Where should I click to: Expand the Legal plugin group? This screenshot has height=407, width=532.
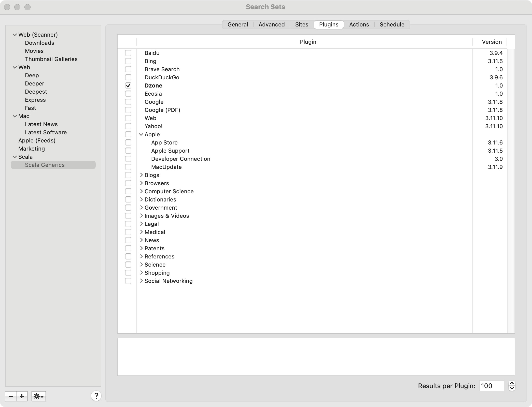tap(141, 224)
